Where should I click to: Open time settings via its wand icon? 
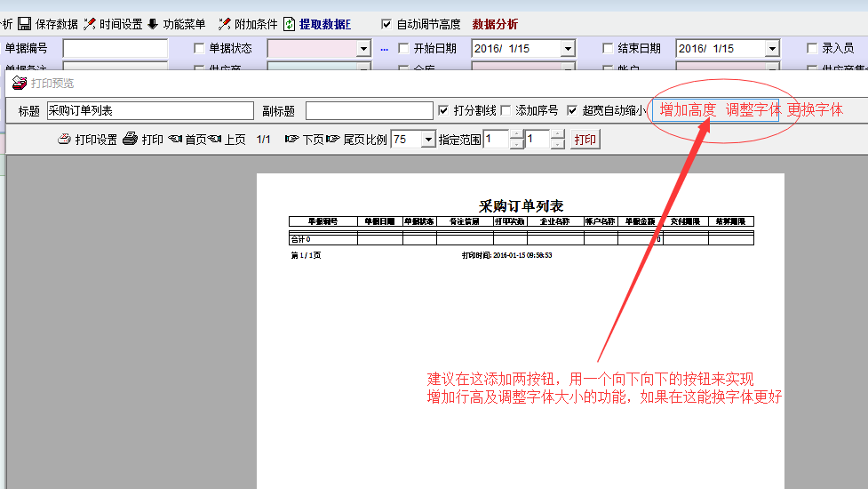[90, 24]
